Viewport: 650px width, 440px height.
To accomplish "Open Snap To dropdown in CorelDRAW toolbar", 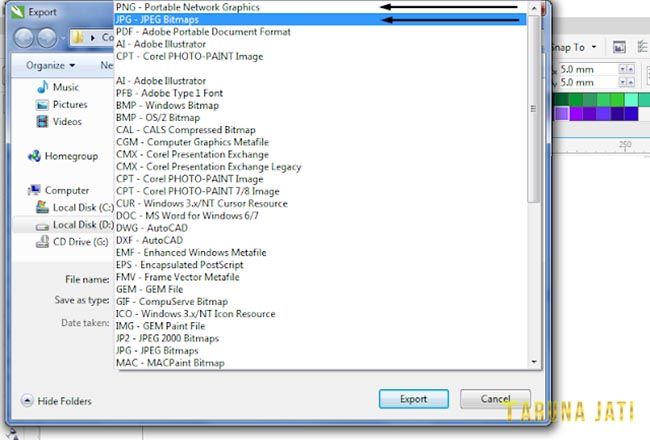I will pos(574,47).
